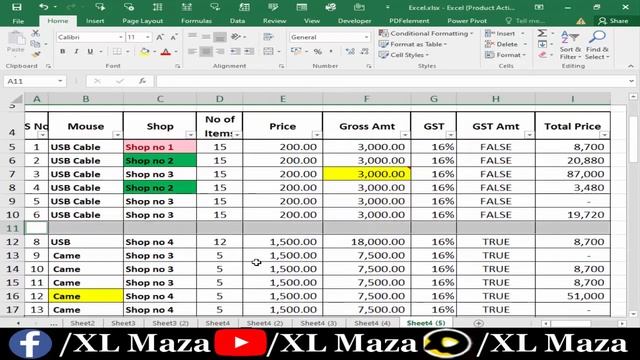Click the Insert Function fx icon
Screen dimensions: 640x360
pyautogui.click(x=142, y=81)
